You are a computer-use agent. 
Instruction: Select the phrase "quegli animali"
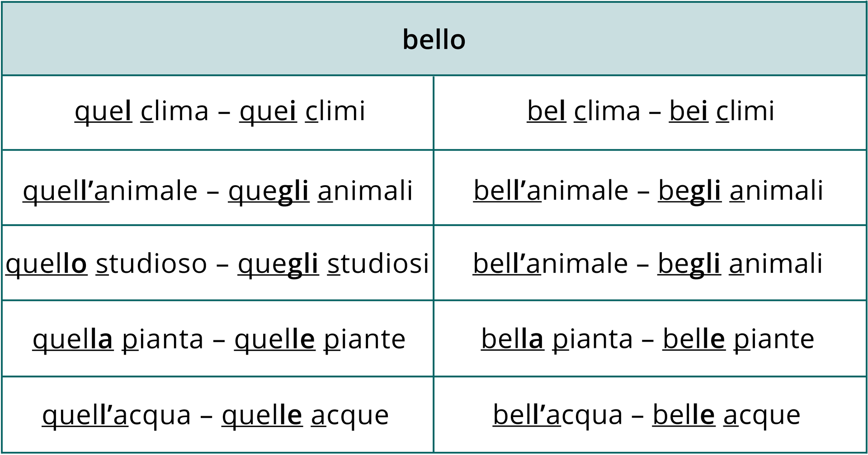[x=320, y=191]
